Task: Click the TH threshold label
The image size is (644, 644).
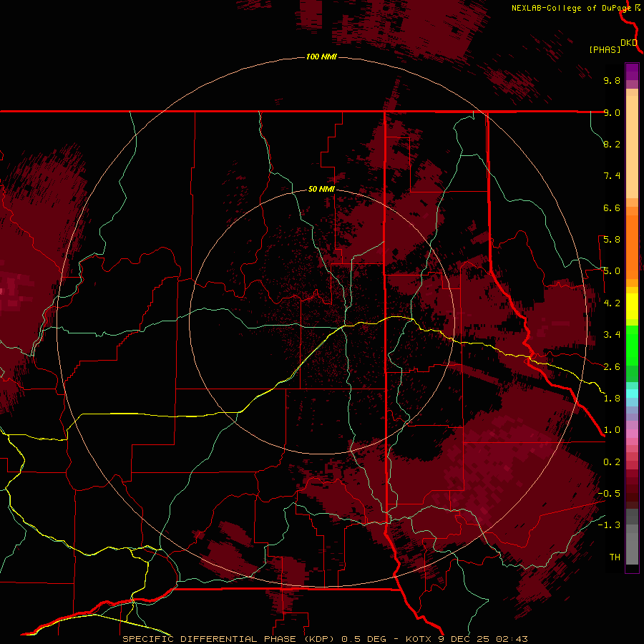Action: pos(615,557)
